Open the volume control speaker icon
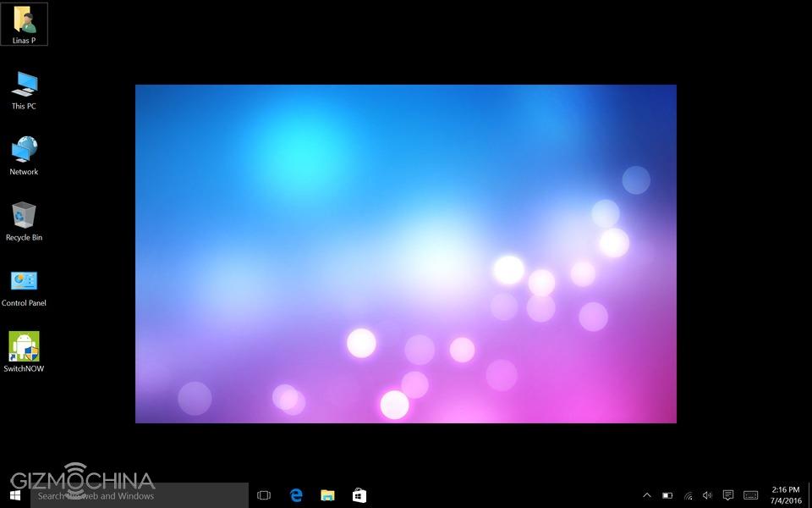 click(x=707, y=495)
